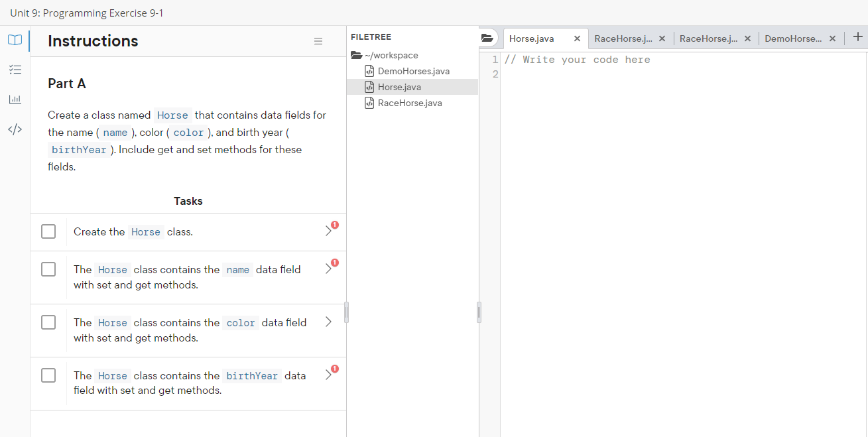The height and width of the screenshot is (437, 868).
Task: Select the checklist icon in the left sidebar
Action: [x=15, y=70]
